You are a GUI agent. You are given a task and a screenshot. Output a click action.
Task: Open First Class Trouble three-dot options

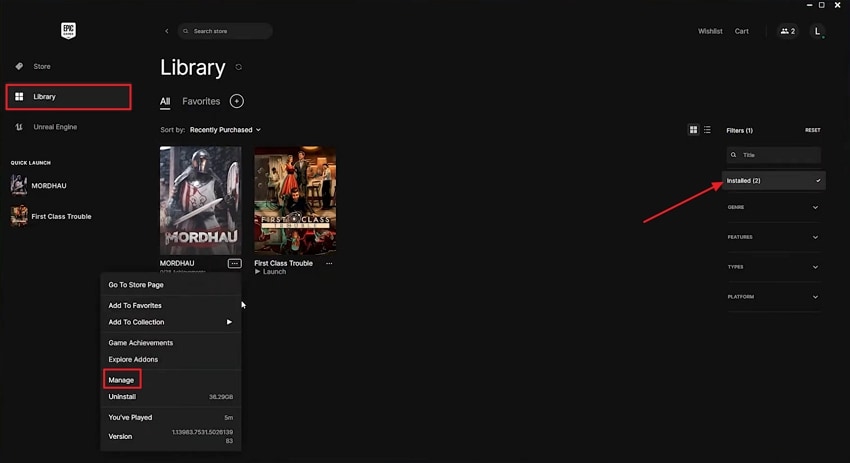coord(329,263)
